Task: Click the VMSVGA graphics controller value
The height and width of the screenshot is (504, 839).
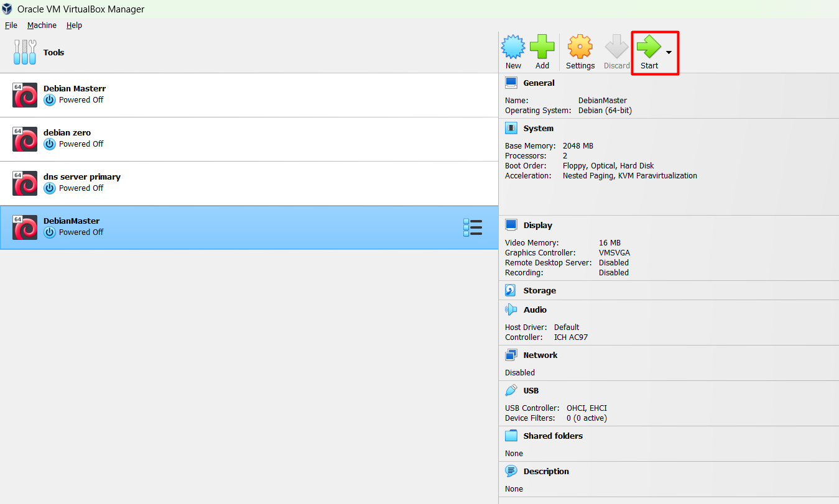Action: pos(614,252)
